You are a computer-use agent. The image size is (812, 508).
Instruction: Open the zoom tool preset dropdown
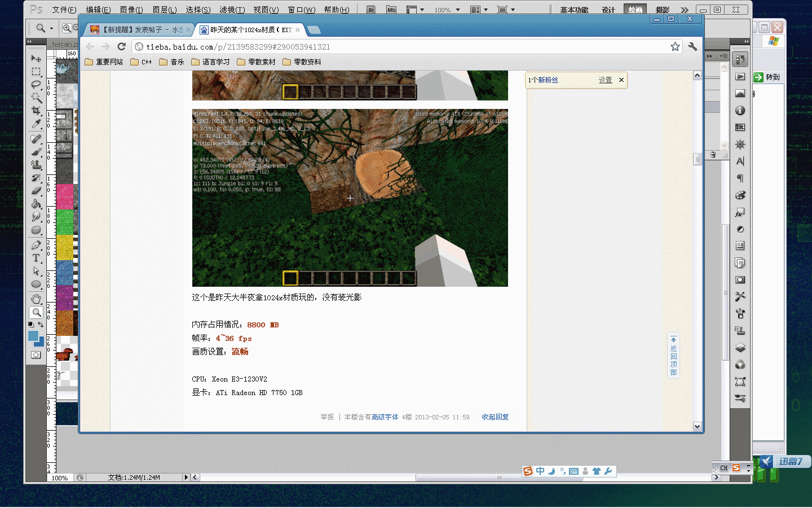click(51, 28)
